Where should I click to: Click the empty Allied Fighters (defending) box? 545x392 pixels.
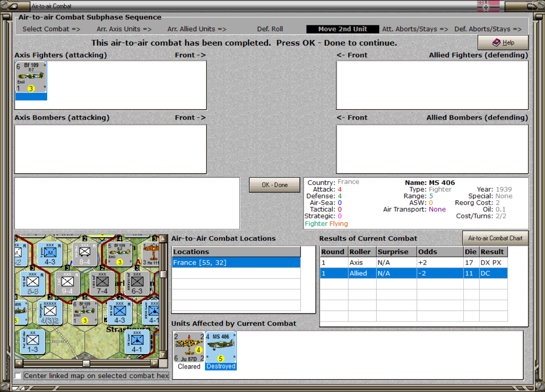click(432, 85)
